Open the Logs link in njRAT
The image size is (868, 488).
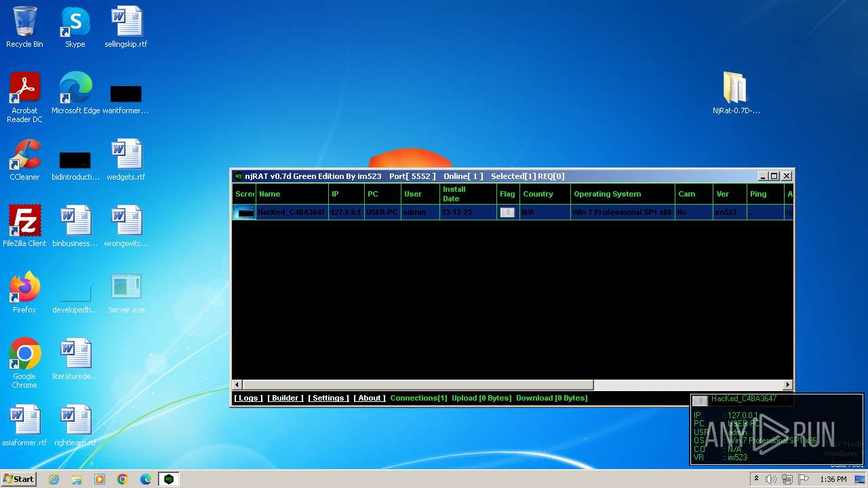[248, 399]
